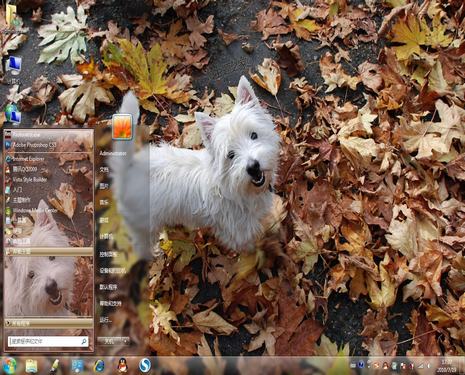Open the Start orb on the taskbar

pos(10,366)
